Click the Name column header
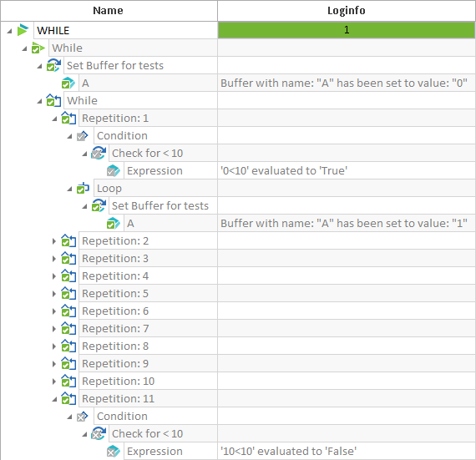The image size is (476, 460). [x=109, y=11]
